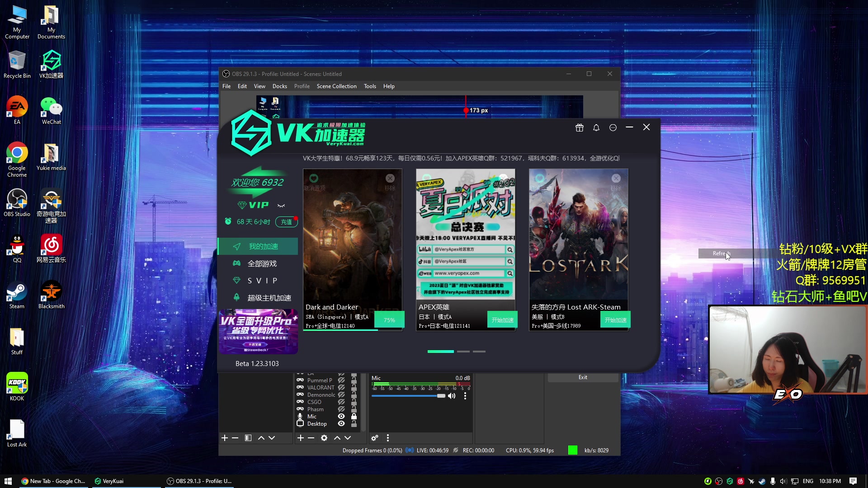Mute the Mic speaker icon in mixer

point(452,396)
